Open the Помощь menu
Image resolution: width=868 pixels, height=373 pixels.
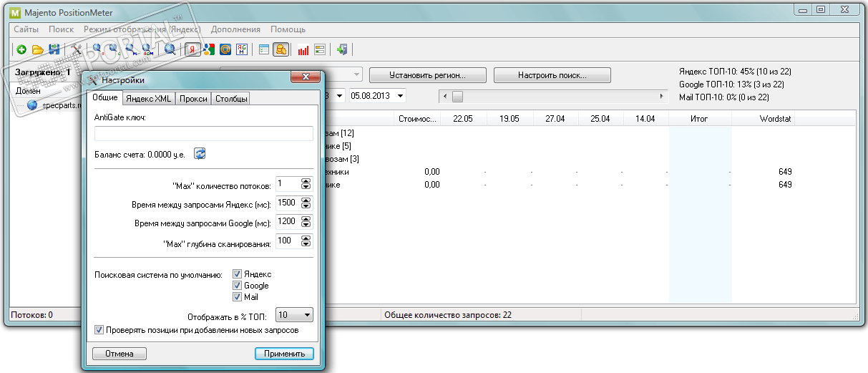click(288, 29)
